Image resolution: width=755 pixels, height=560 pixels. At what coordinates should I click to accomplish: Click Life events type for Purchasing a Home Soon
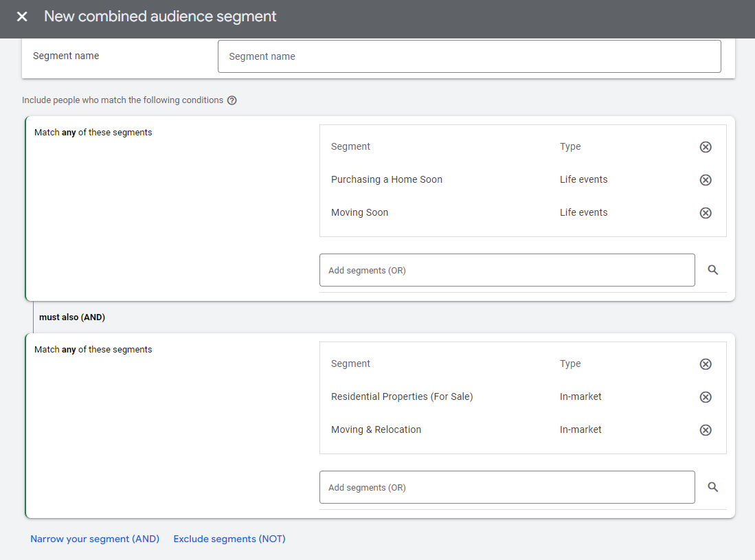pos(583,179)
